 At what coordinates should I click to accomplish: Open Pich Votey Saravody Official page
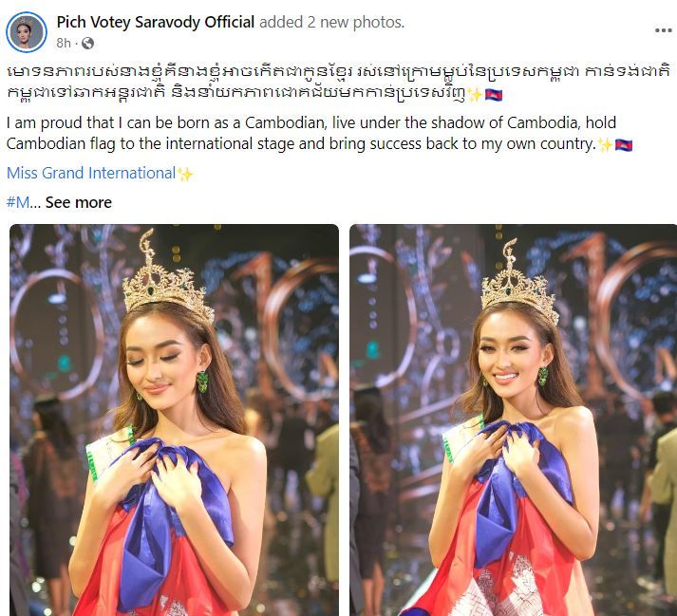tap(156, 22)
